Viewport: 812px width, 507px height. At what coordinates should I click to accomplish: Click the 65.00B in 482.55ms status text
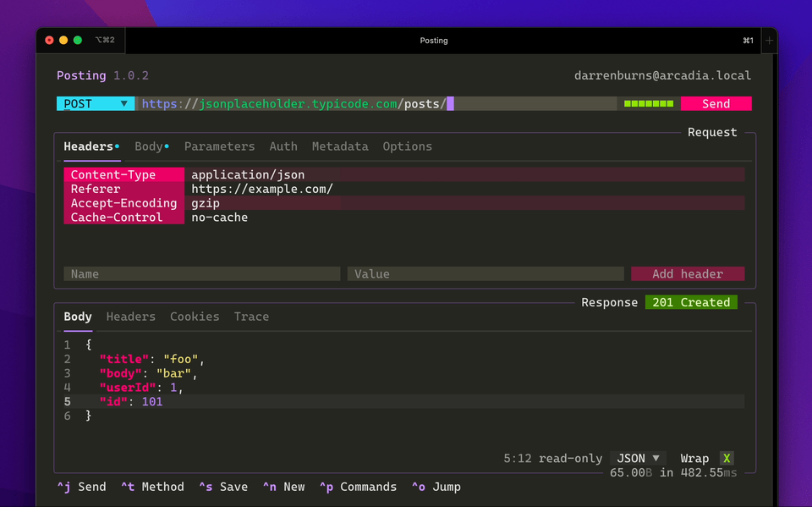673,473
